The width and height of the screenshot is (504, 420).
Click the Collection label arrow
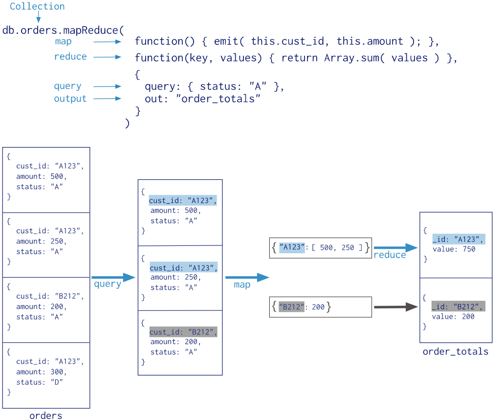pos(38,16)
